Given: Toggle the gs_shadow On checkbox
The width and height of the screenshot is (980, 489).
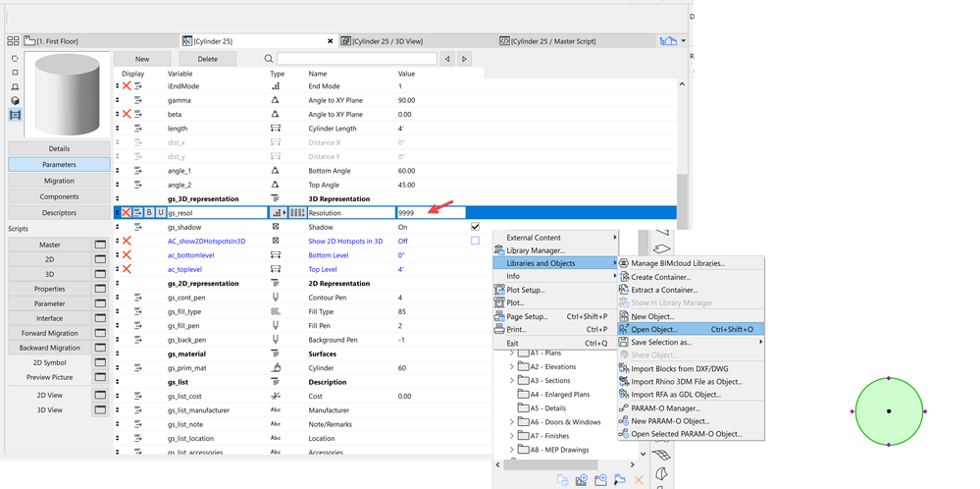Looking at the screenshot, I should coord(475,227).
